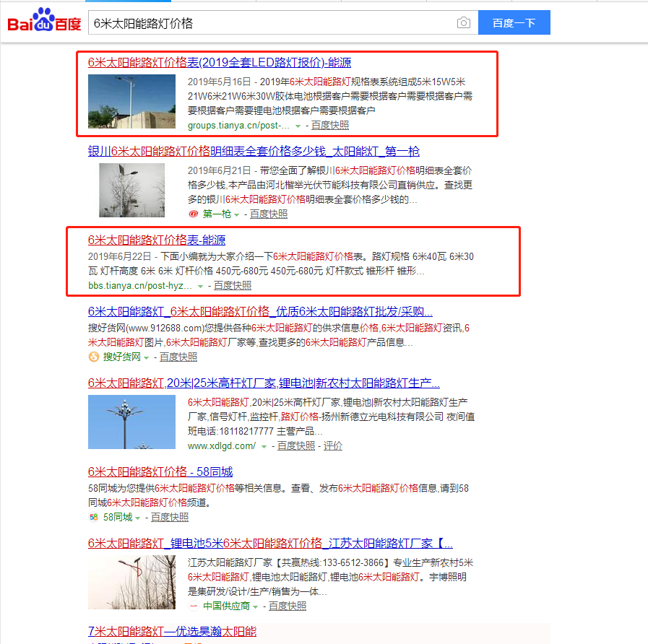Viewport: 648px width, 644px height.
Task: Click the Baidu logo
Action: tap(44, 20)
